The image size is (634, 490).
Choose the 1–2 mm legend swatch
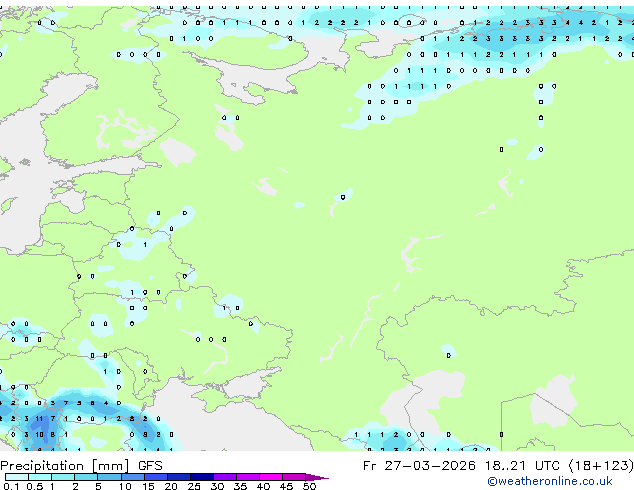pyautogui.click(x=63, y=477)
